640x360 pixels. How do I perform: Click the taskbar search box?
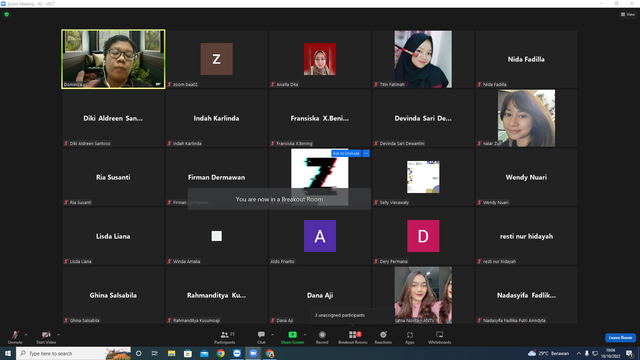73,353
